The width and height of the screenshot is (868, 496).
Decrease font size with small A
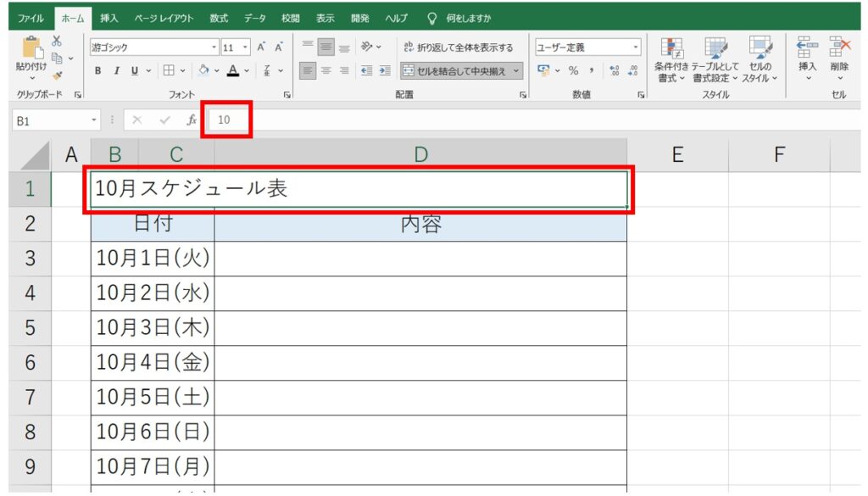point(278,47)
